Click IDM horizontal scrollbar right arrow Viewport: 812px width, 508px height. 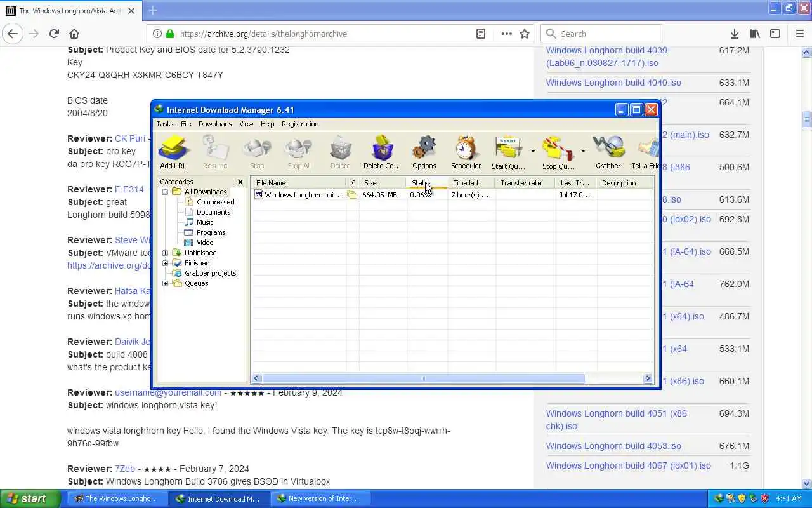tap(648, 378)
